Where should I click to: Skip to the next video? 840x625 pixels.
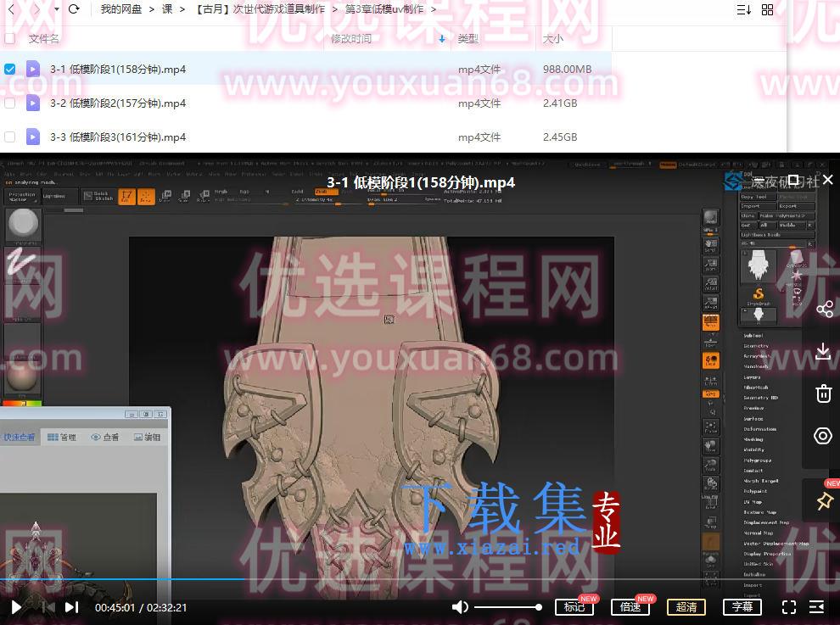tap(71, 607)
